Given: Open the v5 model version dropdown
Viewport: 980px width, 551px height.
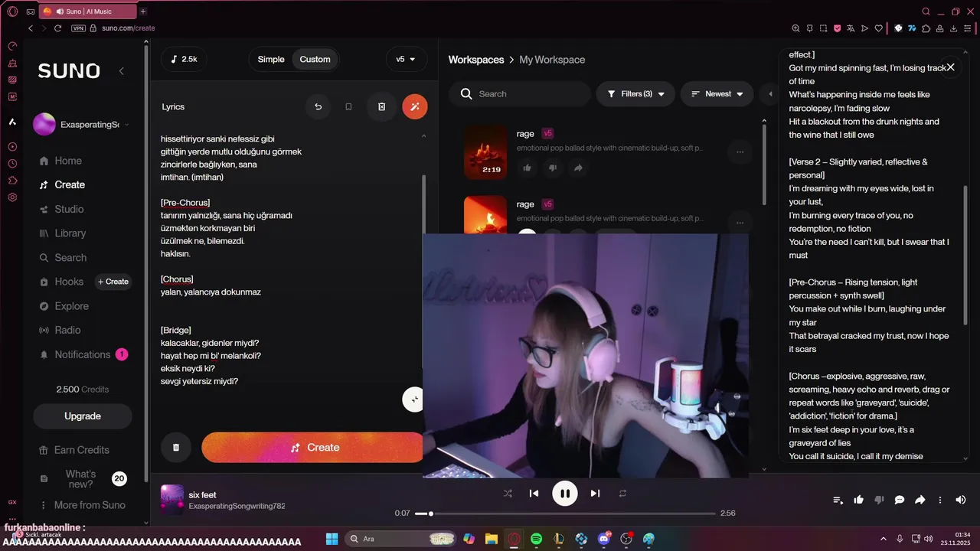Looking at the screenshot, I should pyautogui.click(x=406, y=59).
